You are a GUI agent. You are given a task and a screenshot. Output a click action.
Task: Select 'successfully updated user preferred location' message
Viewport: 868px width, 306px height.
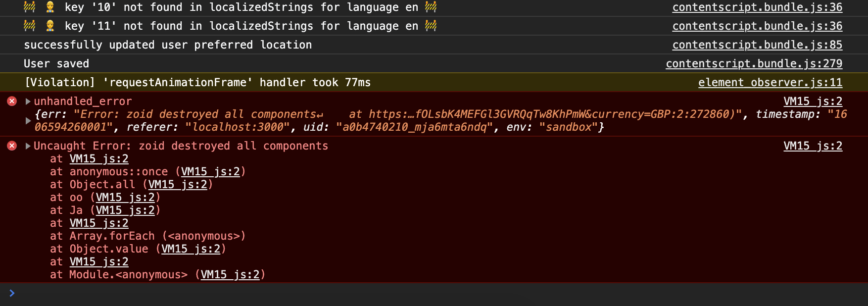168,45
